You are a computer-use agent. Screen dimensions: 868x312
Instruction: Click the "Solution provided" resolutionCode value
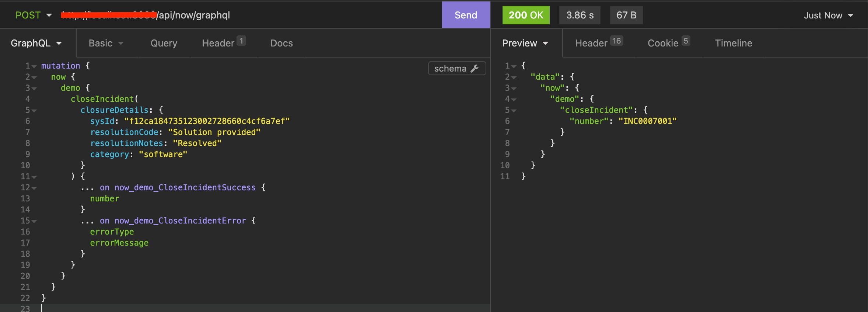point(214,132)
